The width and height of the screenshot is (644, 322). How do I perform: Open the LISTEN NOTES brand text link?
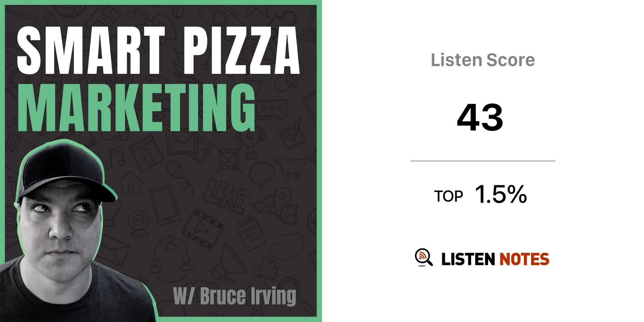(x=495, y=259)
